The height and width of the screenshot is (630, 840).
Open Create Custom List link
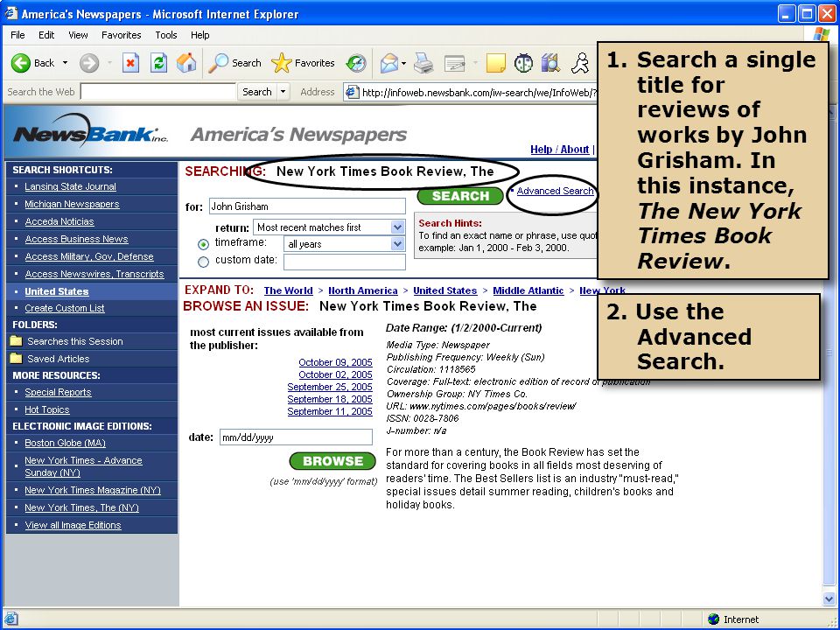tap(64, 308)
